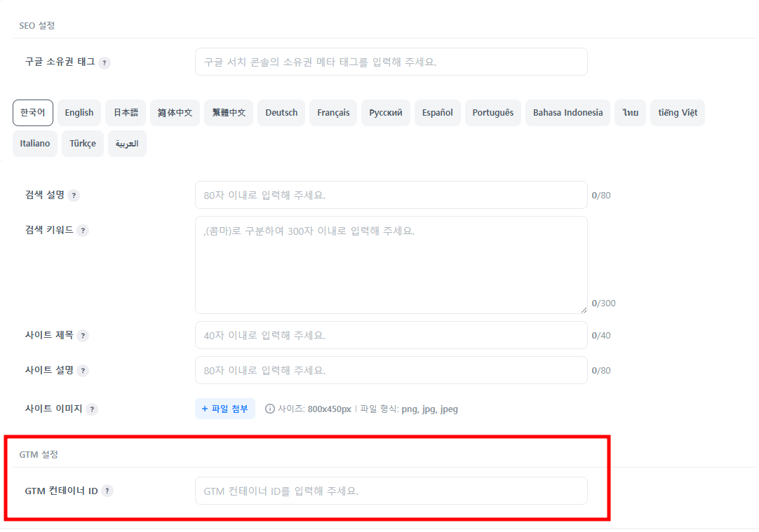Click into the 검색 키워드 text area
The image size is (759, 532).
pyautogui.click(x=391, y=265)
